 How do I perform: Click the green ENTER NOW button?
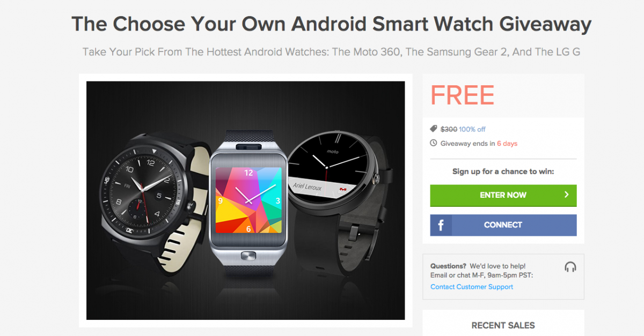pyautogui.click(x=503, y=195)
